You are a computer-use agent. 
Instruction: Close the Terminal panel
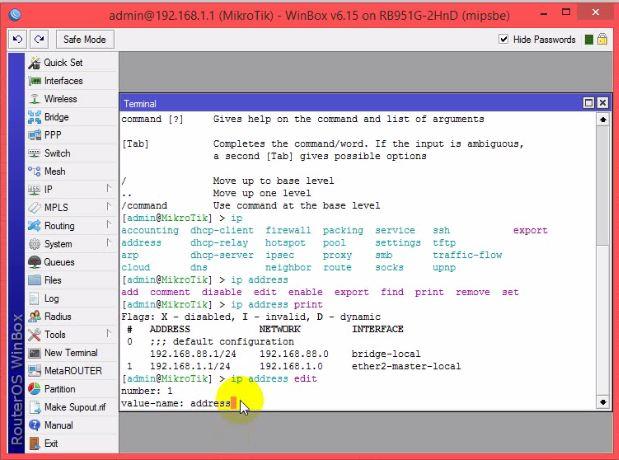coord(602,103)
